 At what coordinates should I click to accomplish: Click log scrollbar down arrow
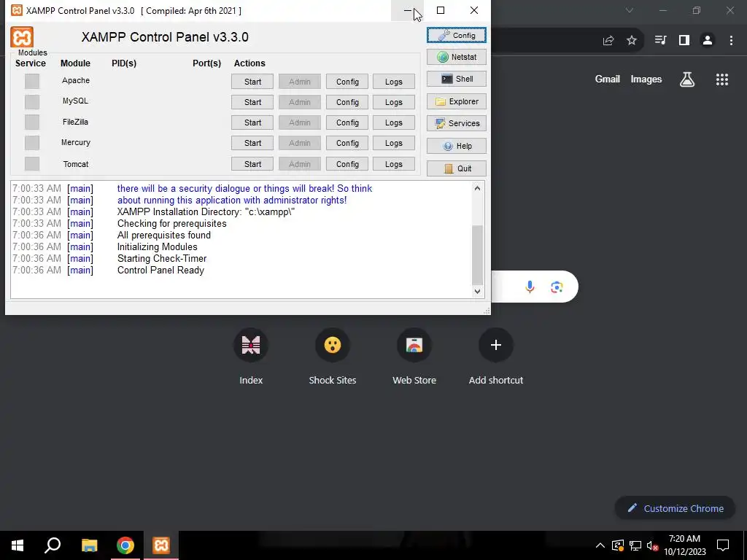[x=477, y=292]
